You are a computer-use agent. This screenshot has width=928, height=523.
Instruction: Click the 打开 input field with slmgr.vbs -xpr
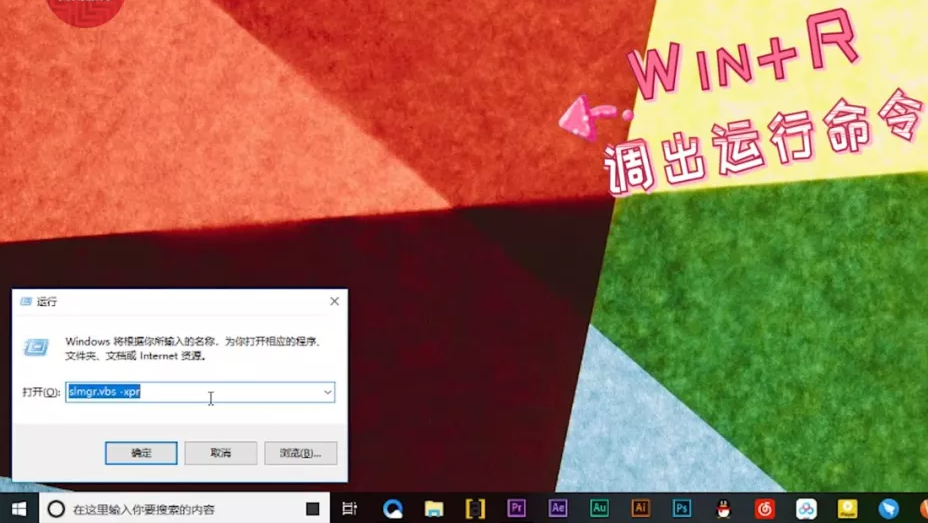[200, 392]
